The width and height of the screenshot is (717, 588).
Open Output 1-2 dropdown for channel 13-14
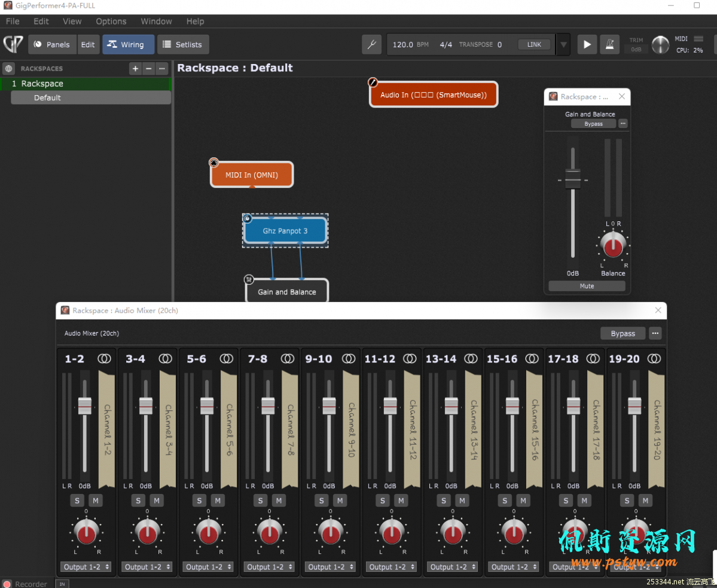pyautogui.click(x=453, y=567)
